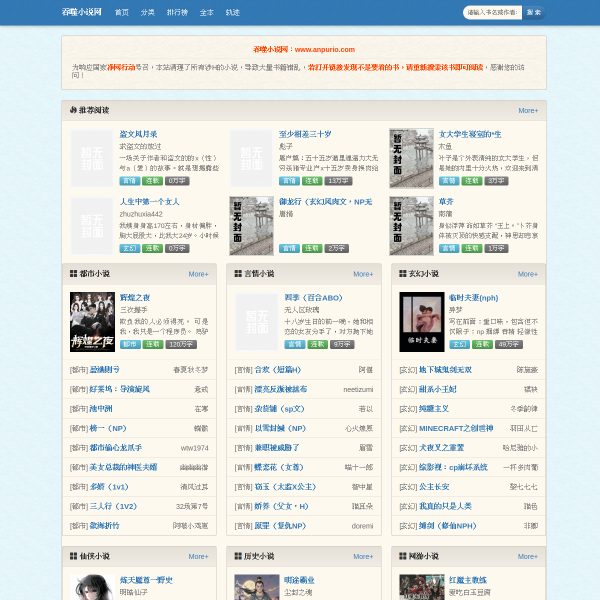600x600 pixels.
Task: Click the 都市 tag under 辉煌之夜
Action: coord(130,344)
